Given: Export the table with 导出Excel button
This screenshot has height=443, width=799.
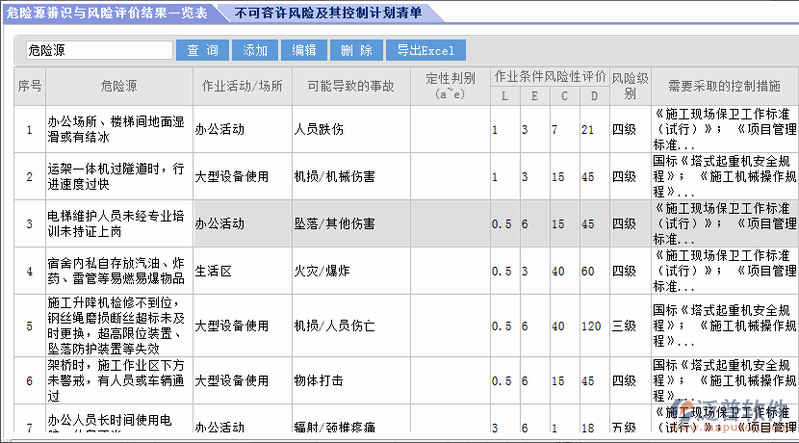Looking at the screenshot, I should point(425,49).
